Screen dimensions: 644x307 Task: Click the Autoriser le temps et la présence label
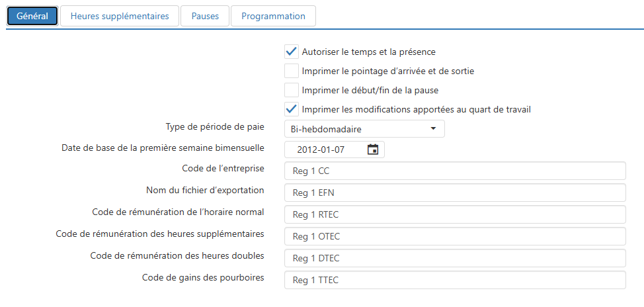[368, 52]
